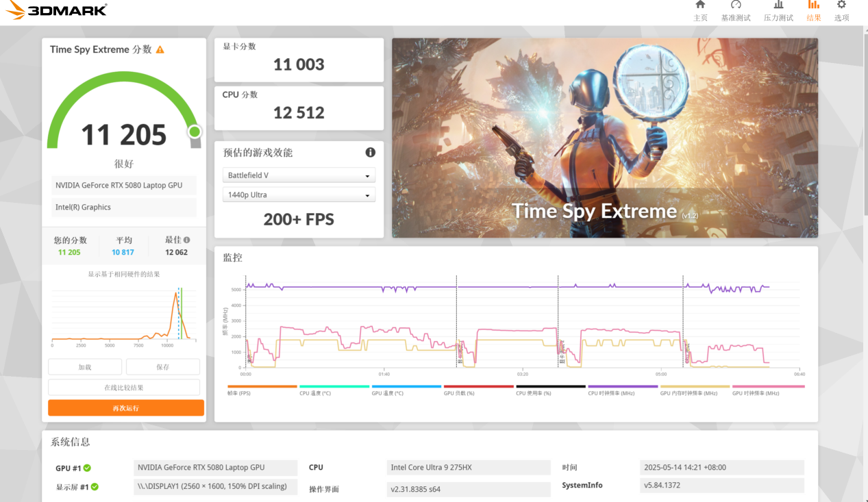Toggle the CPU 温度 legend swatch
Viewport: 868px width, 502px height.
[334, 387]
